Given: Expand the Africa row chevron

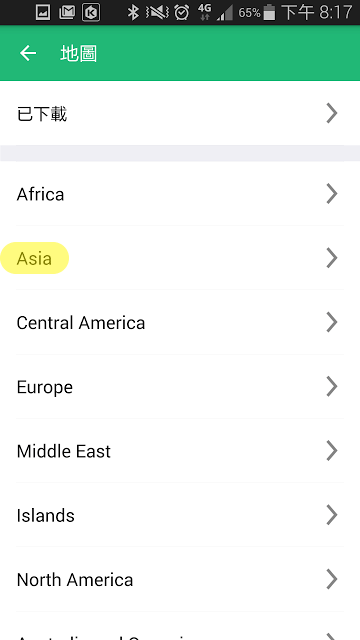Looking at the screenshot, I should [332, 193].
